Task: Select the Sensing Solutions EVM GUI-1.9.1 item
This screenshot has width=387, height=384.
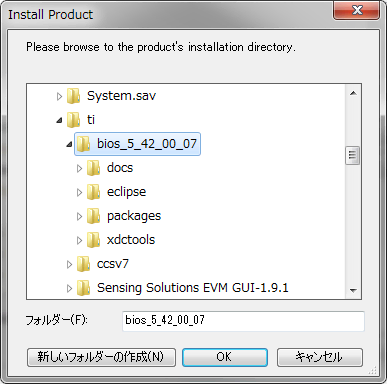Action: pos(193,288)
